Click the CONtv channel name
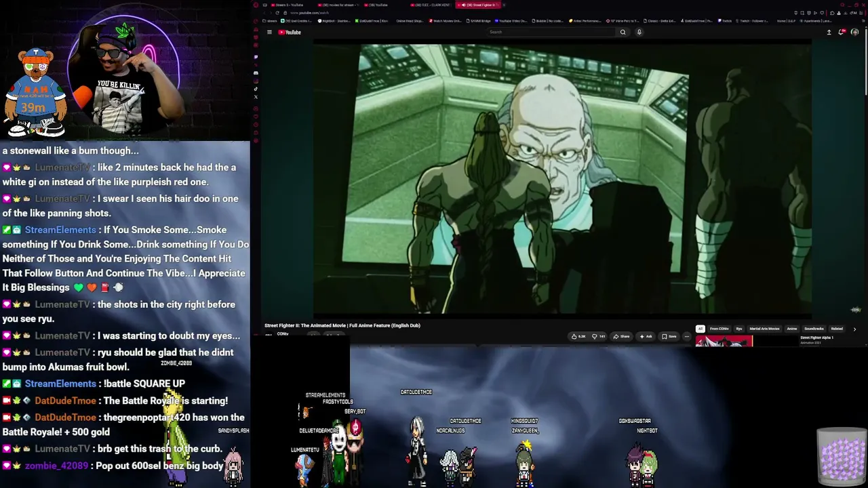The image size is (868, 488). tap(283, 333)
